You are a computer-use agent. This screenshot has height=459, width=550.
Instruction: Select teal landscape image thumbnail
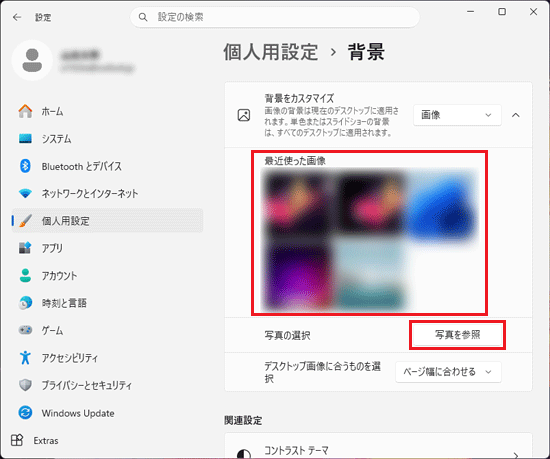click(x=370, y=276)
